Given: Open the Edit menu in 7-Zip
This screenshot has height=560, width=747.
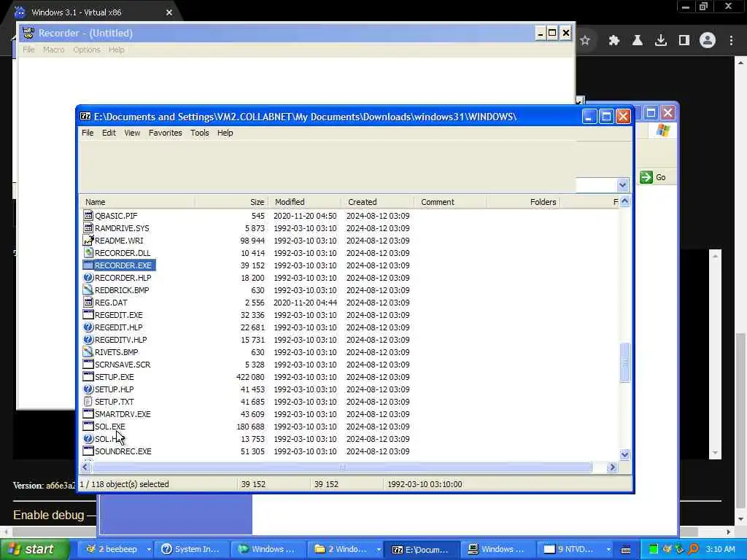Looking at the screenshot, I should tap(109, 133).
